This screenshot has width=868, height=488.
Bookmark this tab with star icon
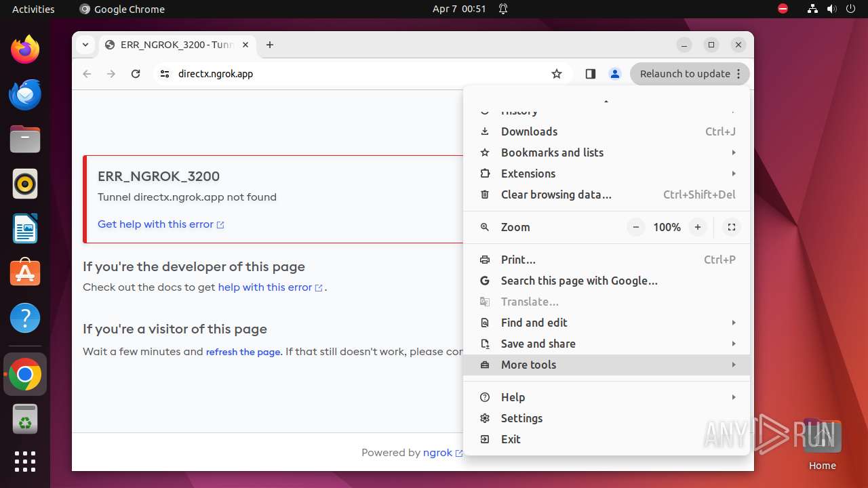tap(557, 74)
